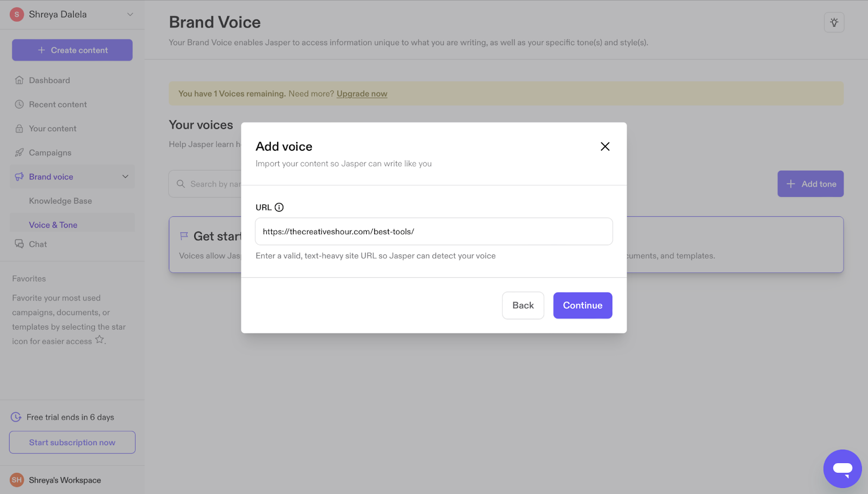This screenshot has width=868, height=494.
Task: Collapse the Brand voice chevron
Action: pos(125,177)
